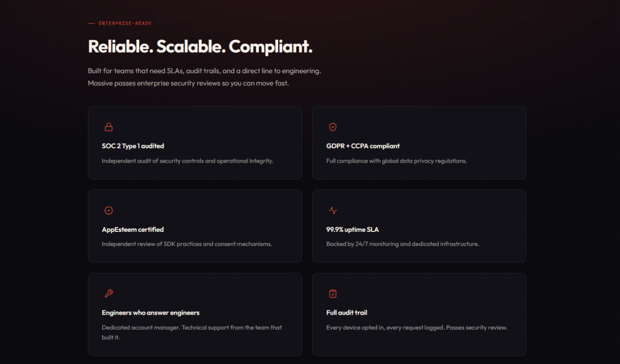
Task: Select the text about independent security controls audit
Action: pos(187,161)
